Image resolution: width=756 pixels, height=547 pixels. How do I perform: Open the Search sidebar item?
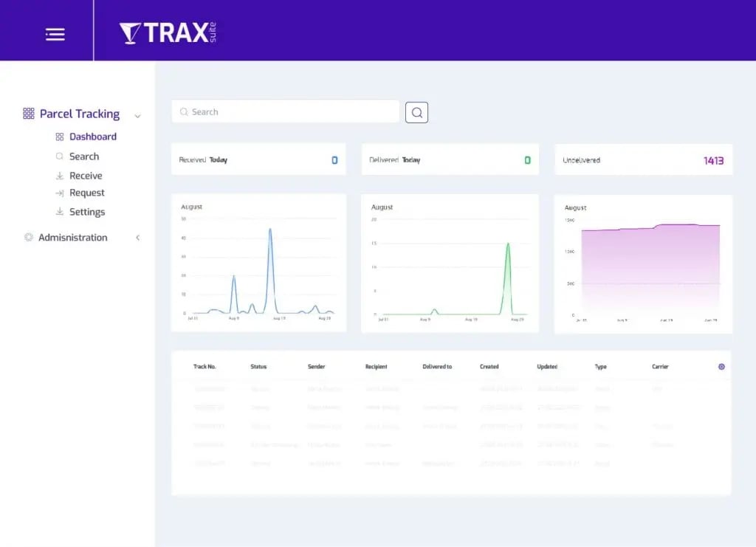pyautogui.click(x=84, y=156)
